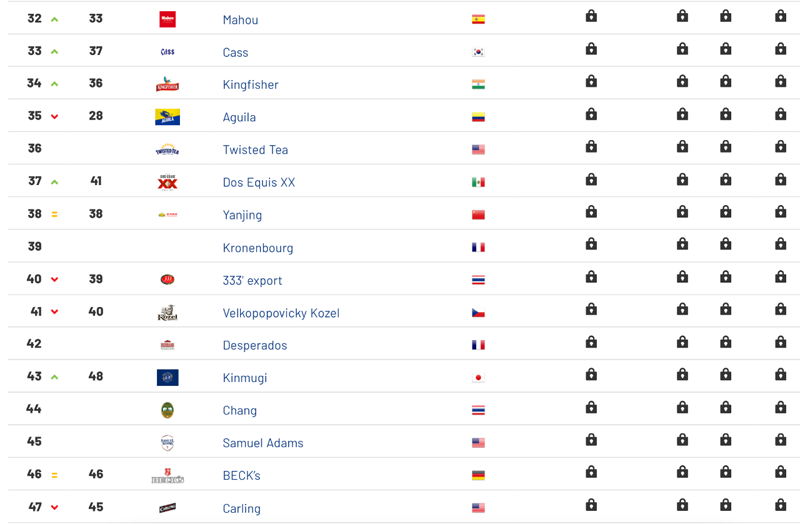800x524 pixels.
Task: Click the last lock icon in Carling row
Action: tap(780, 505)
